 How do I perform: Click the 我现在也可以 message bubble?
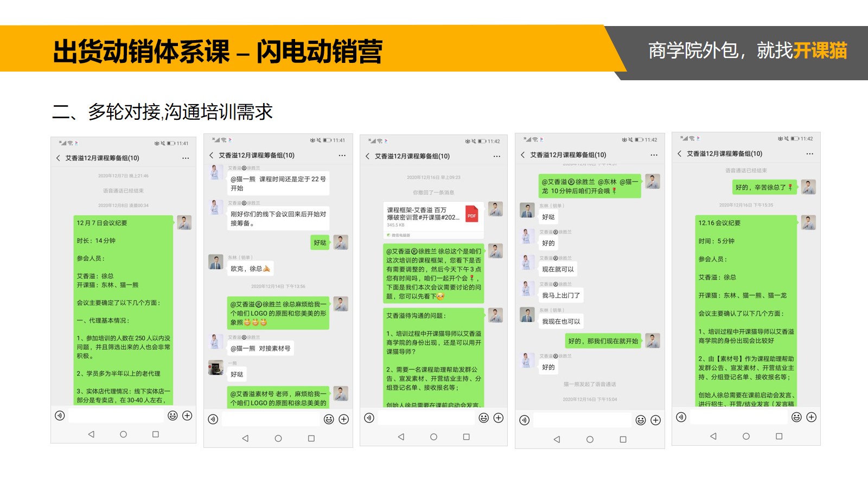point(561,322)
